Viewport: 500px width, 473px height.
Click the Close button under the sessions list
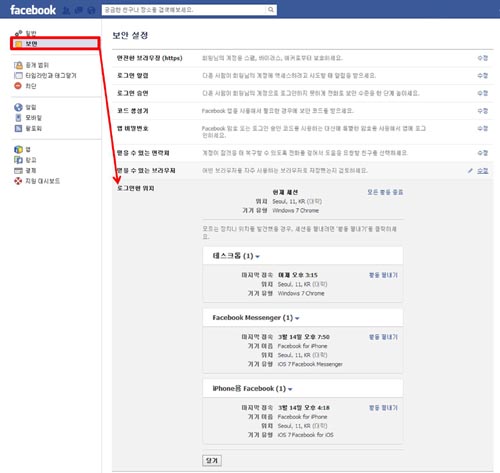pyautogui.click(x=212, y=461)
